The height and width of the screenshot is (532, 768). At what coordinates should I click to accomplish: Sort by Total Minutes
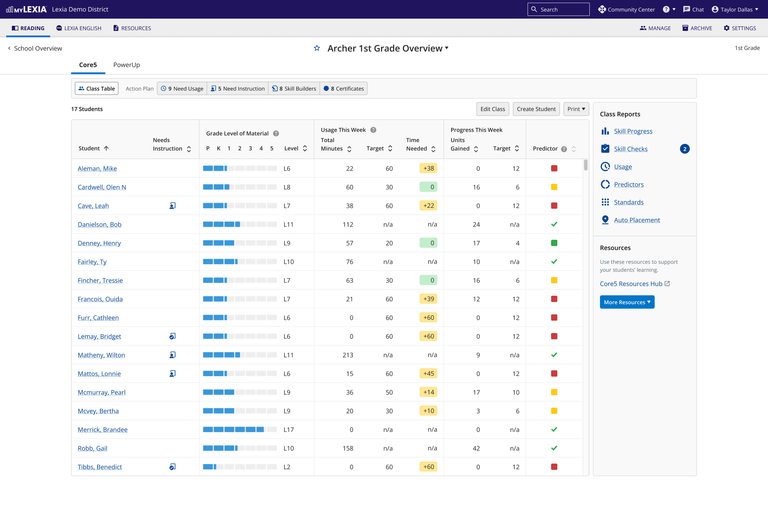click(349, 149)
